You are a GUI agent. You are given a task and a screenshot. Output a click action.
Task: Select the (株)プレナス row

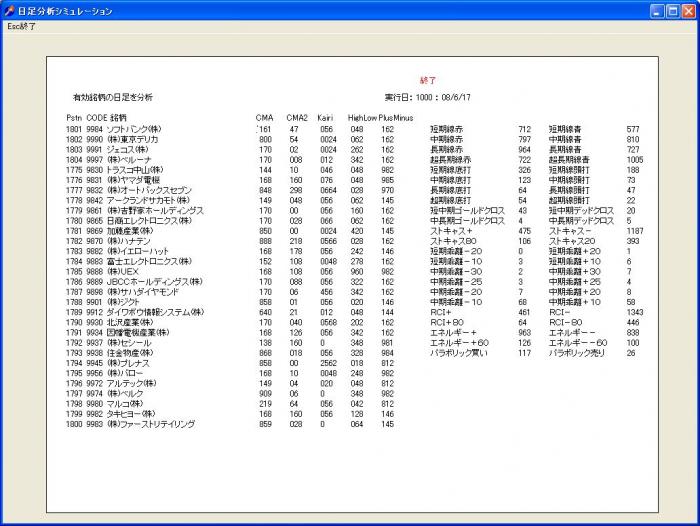[x=230, y=363]
